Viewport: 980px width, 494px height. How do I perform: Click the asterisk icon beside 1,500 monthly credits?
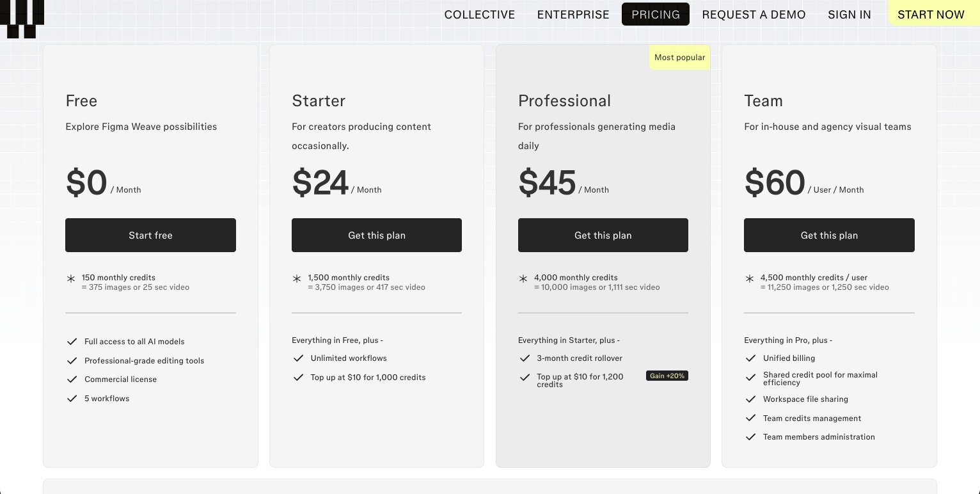coord(297,279)
